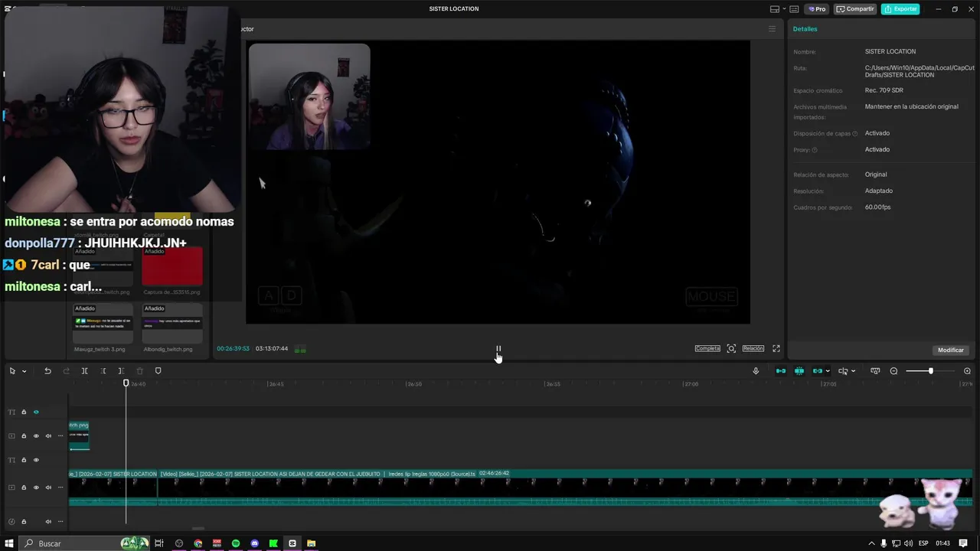Image resolution: width=980 pixels, height=551 pixels.
Task: Redo the last undone edit
Action: click(66, 371)
